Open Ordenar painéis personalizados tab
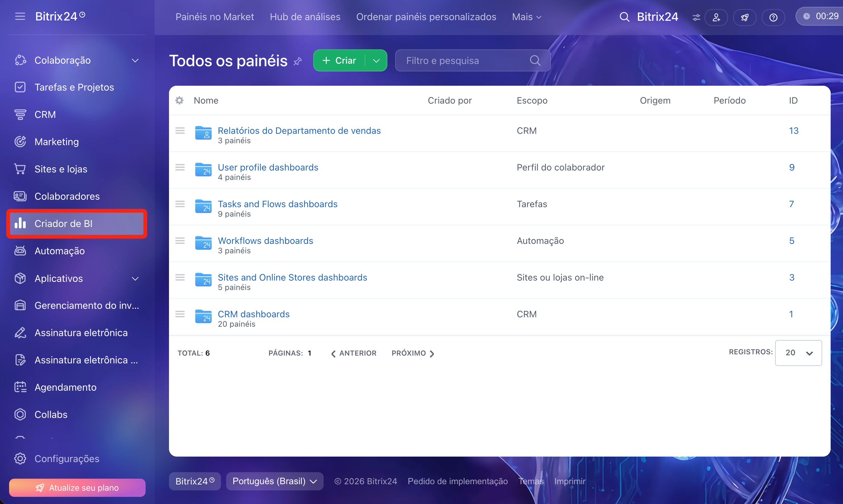843x504 pixels. click(426, 17)
